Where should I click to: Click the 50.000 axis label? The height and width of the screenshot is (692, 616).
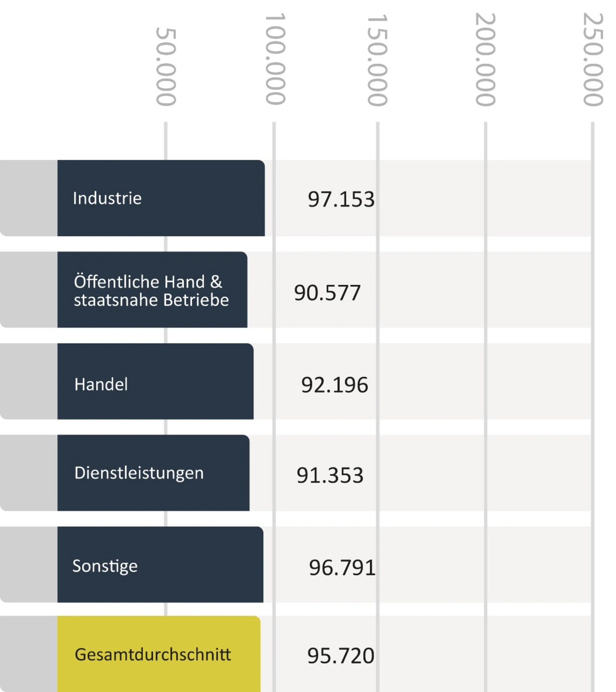click(x=166, y=66)
